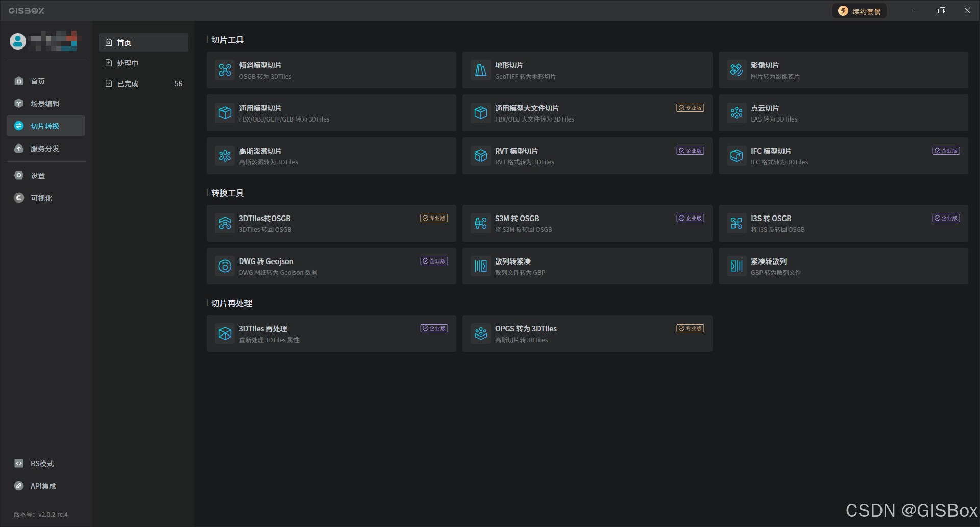Click the IFC 模型切片 icon
This screenshot has height=527, width=980.
[737, 156]
